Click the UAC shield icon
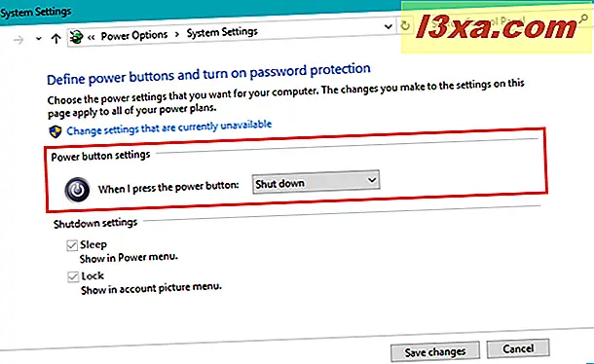 pos(56,131)
